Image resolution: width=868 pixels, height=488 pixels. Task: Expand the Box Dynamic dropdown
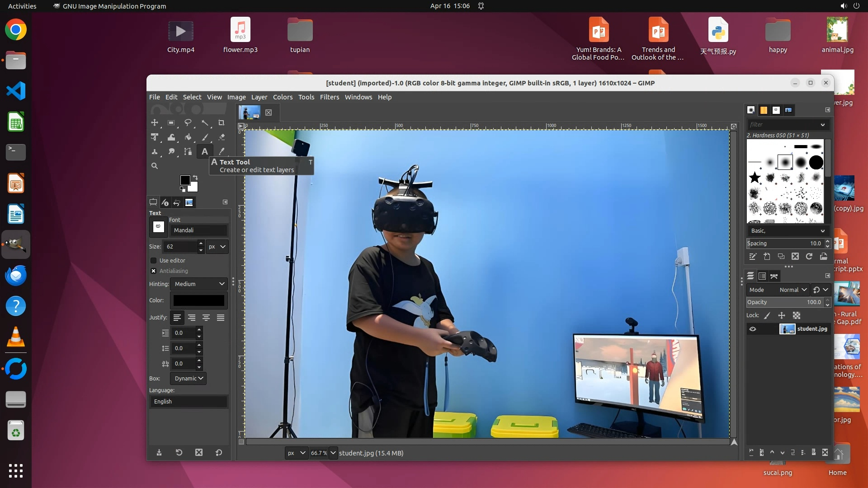[x=188, y=378]
